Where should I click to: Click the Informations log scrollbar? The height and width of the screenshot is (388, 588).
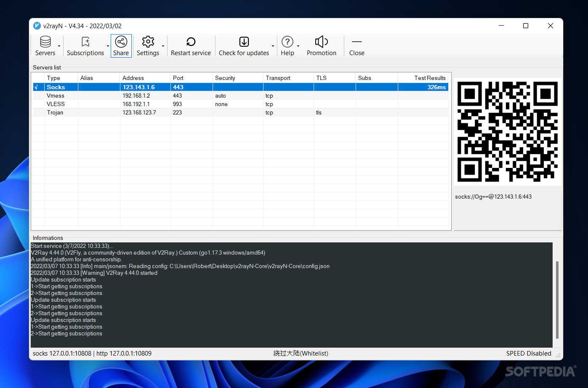point(557,300)
